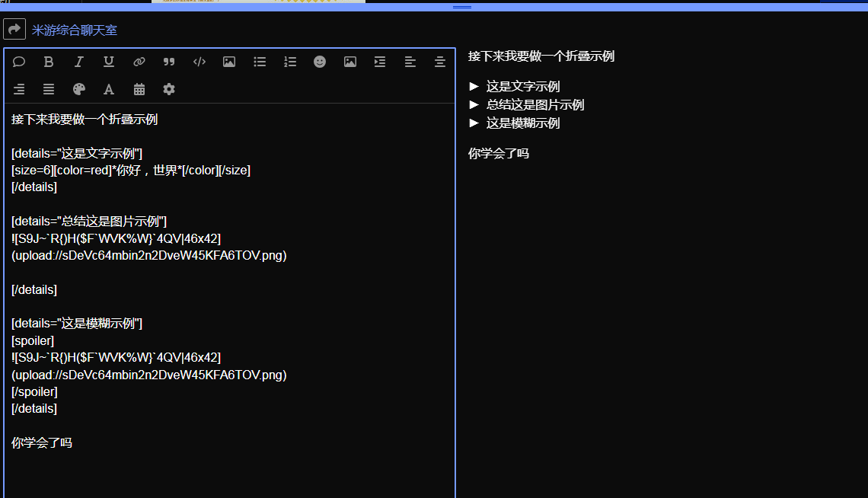Toggle the numbered list formatting
The height and width of the screenshot is (498, 868).
290,62
